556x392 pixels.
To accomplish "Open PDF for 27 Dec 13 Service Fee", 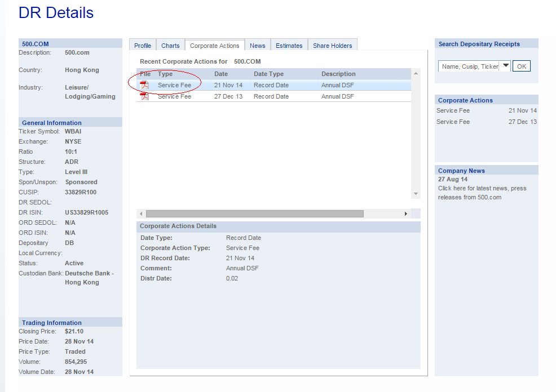I will click(x=144, y=96).
